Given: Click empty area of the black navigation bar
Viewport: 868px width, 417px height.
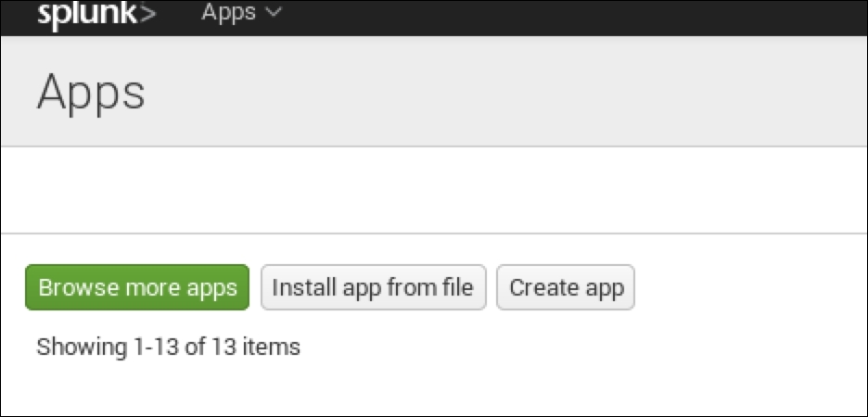Looking at the screenshot, I should coord(575,16).
